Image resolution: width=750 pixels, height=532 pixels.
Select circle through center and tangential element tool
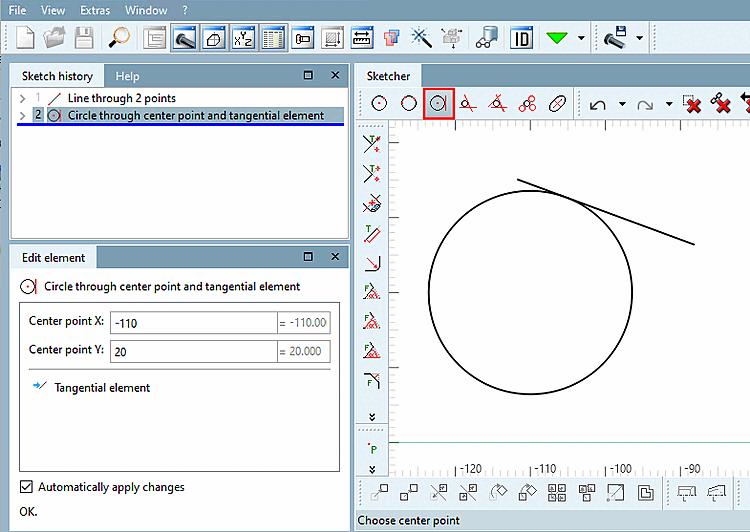click(439, 103)
